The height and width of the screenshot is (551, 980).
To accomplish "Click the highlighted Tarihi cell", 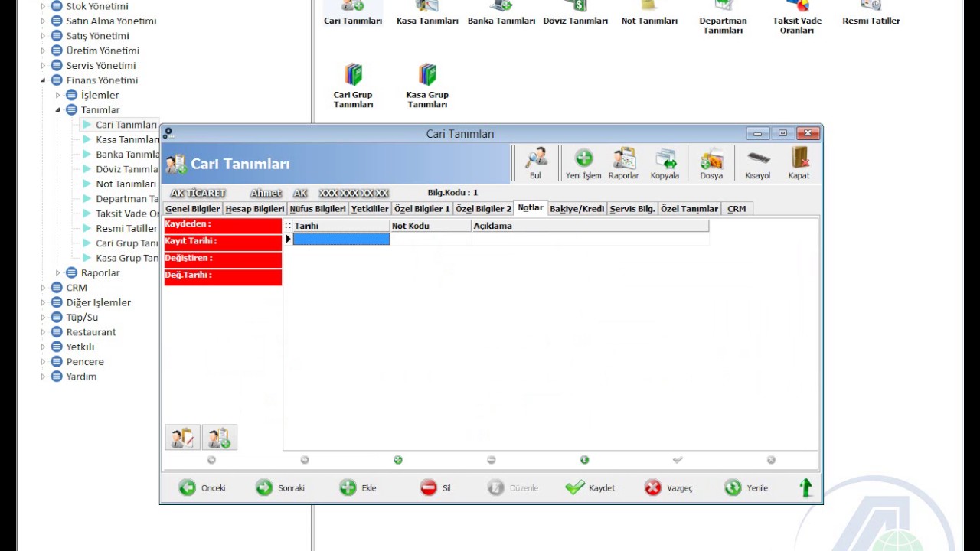I will [x=341, y=239].
